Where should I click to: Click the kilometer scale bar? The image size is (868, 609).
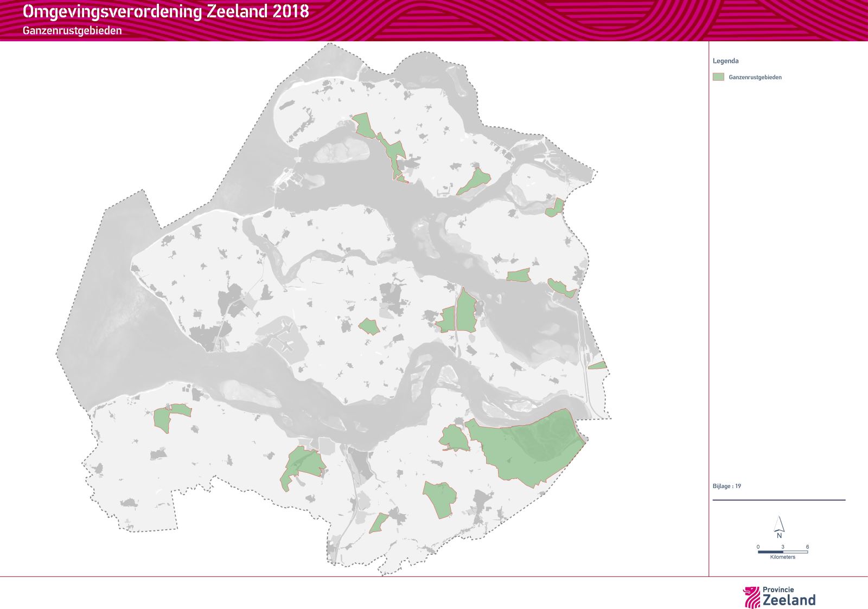[783, 552]
